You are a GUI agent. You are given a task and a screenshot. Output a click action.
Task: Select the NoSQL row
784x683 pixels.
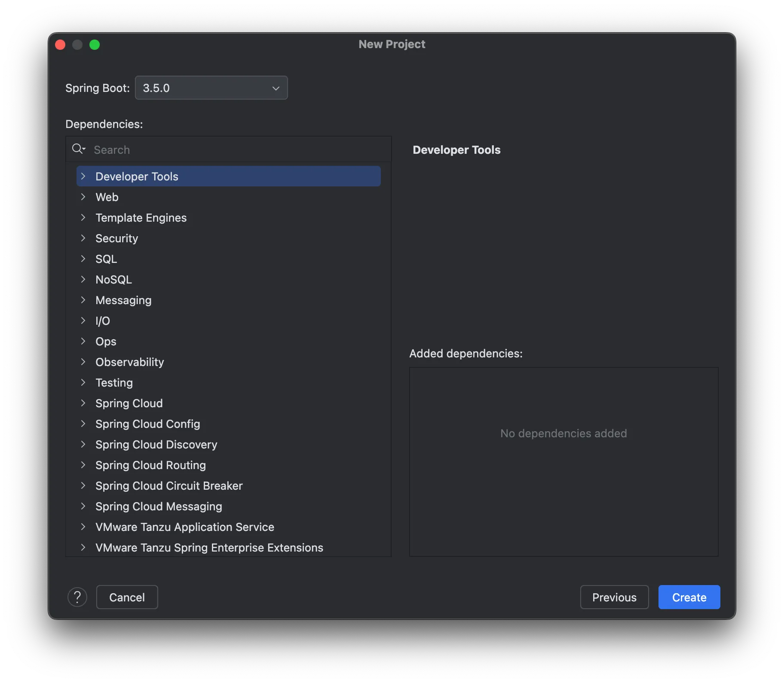(229, 279)
